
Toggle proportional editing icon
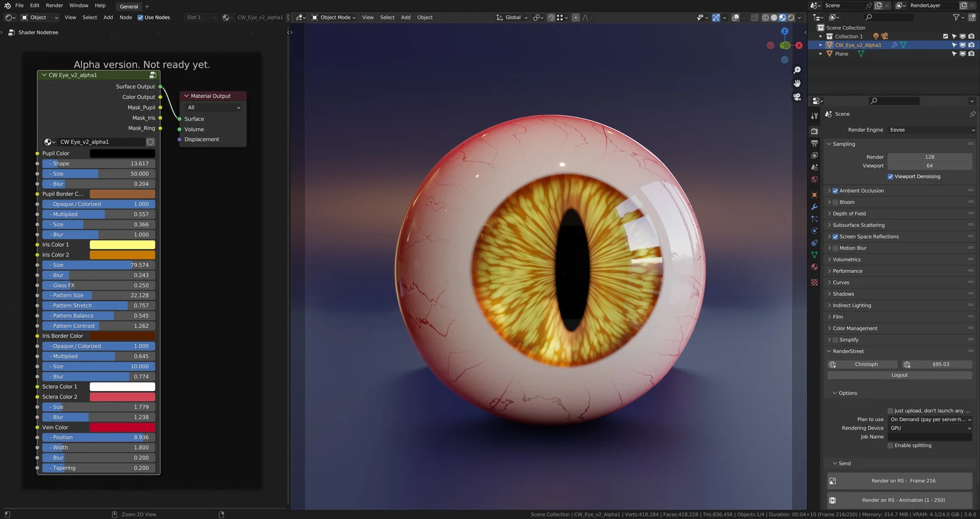click(x=575, y=18)
